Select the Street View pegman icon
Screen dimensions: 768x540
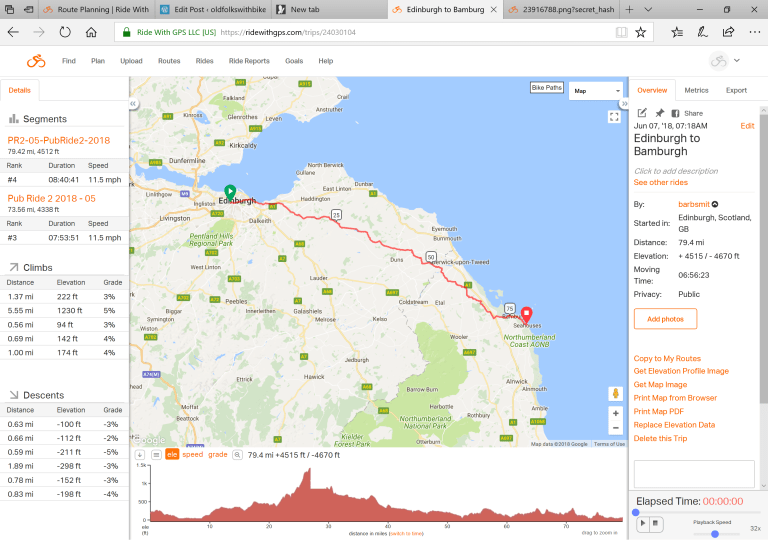[x=615, y=393]
